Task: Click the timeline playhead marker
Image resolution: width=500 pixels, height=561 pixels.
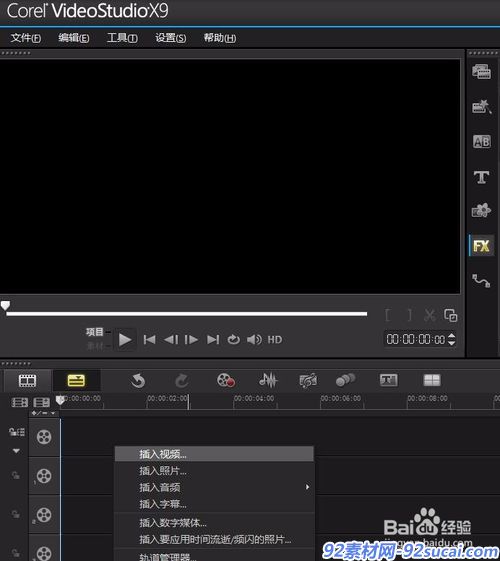Action: (x=60, y=400)
